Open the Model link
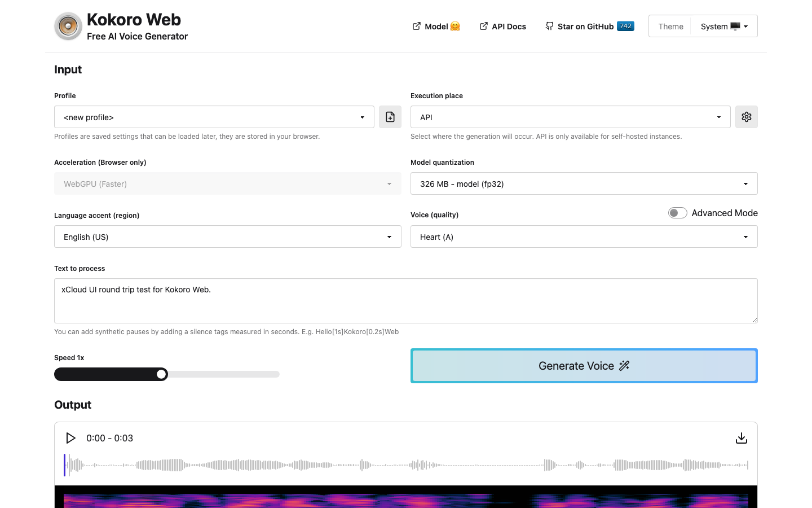 coord(436,26)
